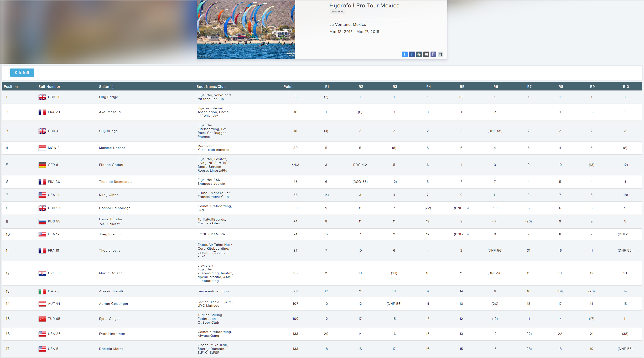
Task: Click the Monaco flag beside MON 2
Action: click(42, 148)
